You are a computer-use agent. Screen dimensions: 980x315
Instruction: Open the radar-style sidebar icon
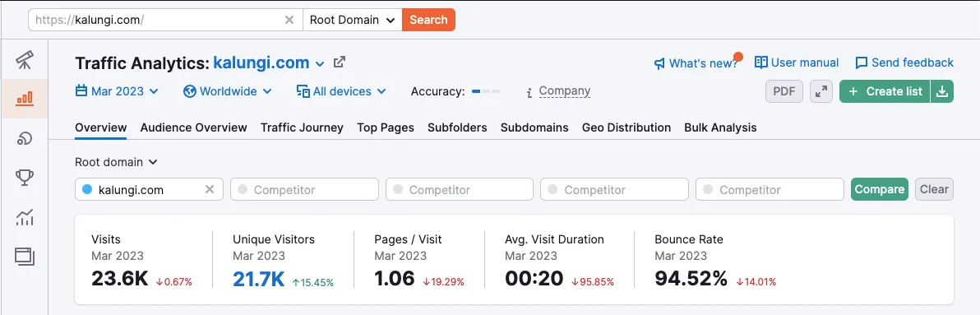(x=25, y=139)
